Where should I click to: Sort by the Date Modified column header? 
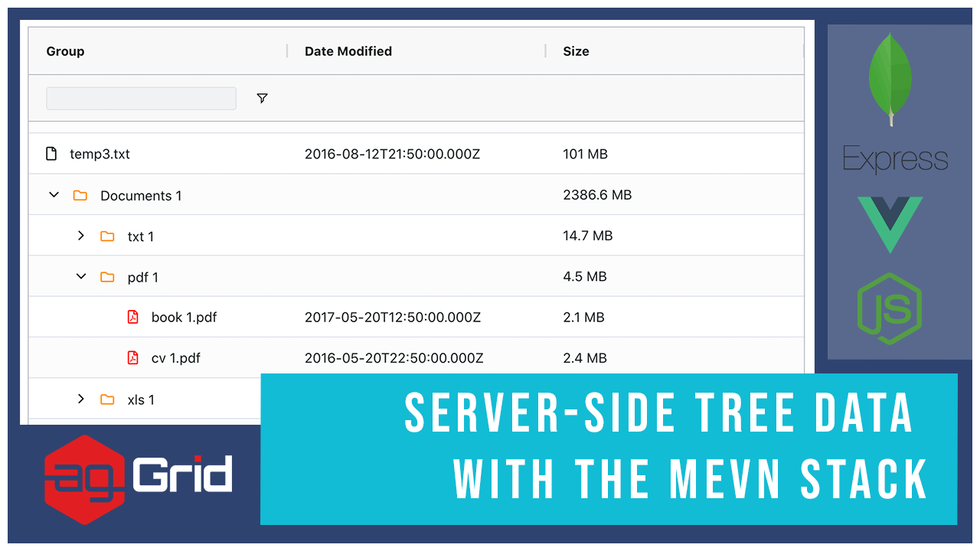pos(348,51)
